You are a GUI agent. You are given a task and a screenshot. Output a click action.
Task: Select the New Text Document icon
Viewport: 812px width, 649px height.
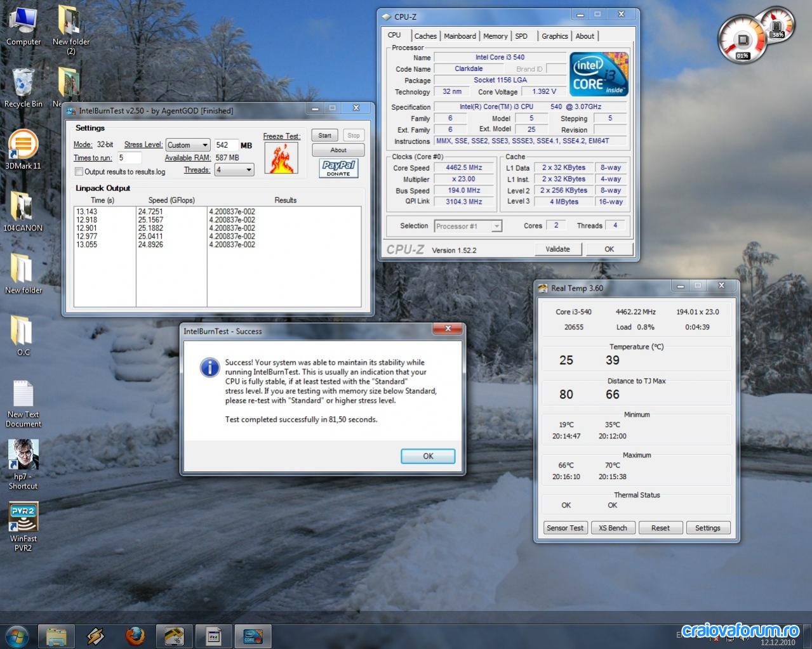point(23,403)
